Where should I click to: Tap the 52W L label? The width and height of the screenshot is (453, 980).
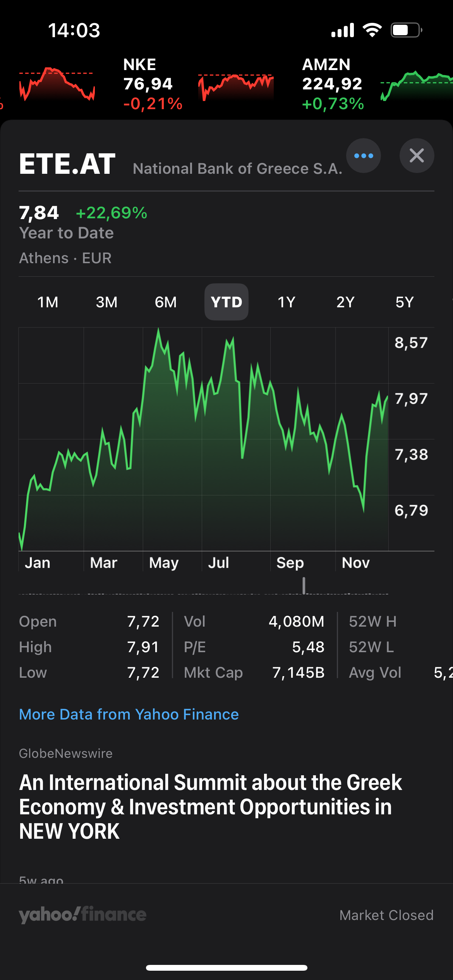click(371, 647)
